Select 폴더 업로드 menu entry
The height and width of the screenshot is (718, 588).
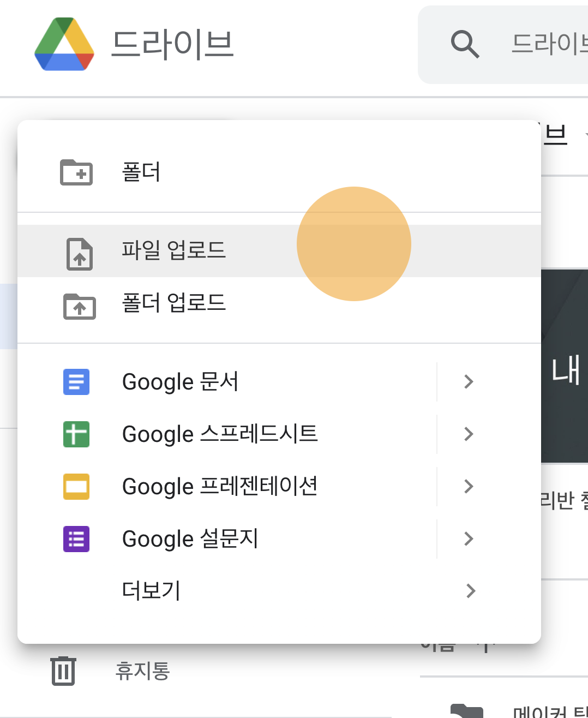279,303
